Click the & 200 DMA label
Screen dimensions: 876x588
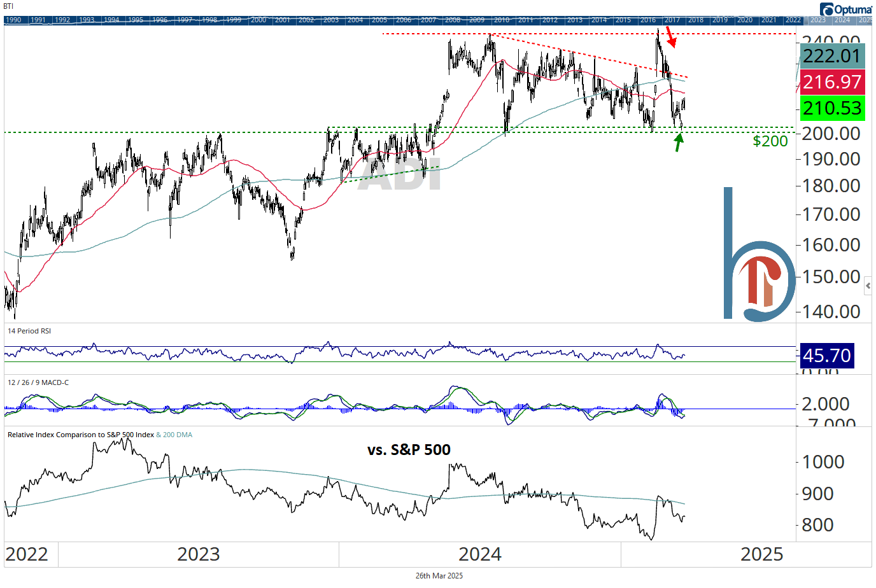tap(174, 435)
